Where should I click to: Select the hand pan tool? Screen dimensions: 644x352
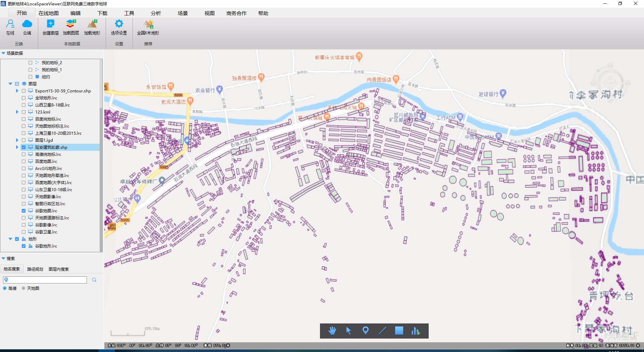point(332,331)
